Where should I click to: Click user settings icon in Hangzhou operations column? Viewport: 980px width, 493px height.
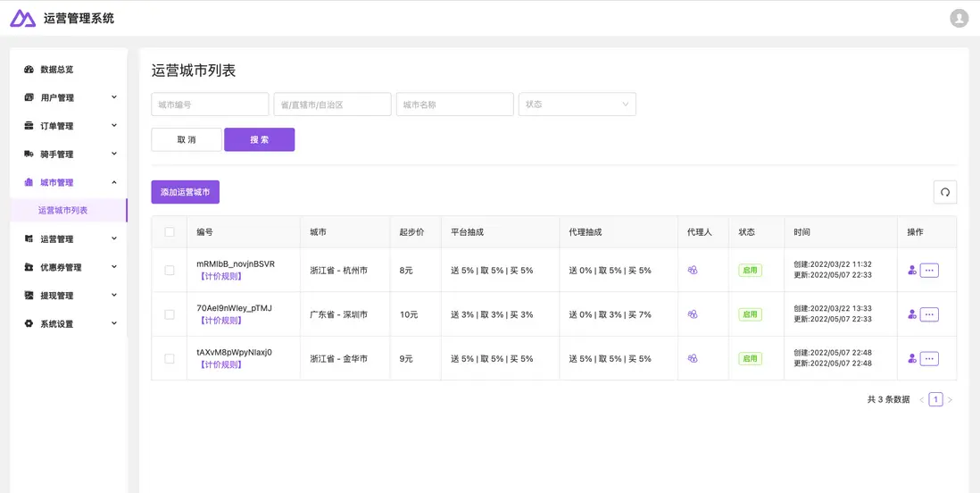[911, 270]
